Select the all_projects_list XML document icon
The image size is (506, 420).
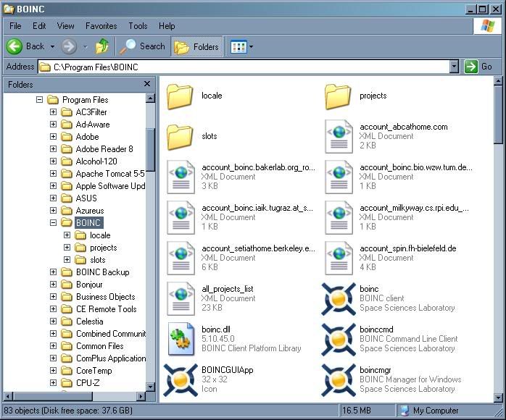tap(181, 298)
